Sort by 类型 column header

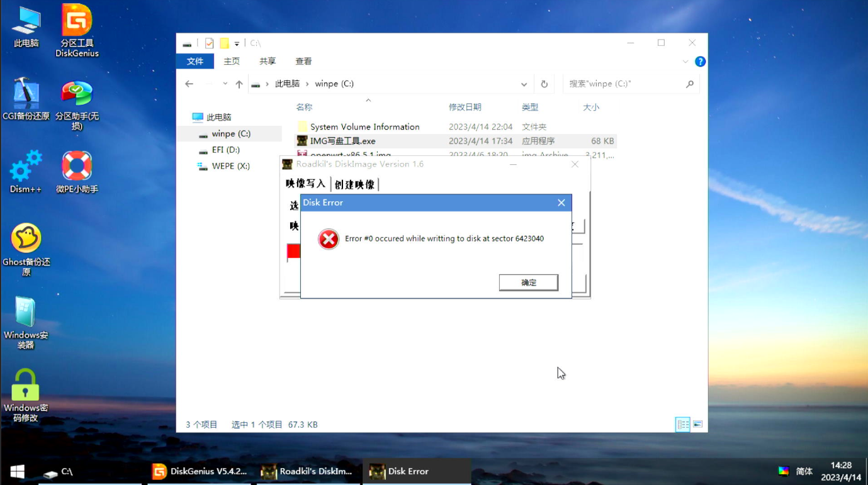[530, 108]
